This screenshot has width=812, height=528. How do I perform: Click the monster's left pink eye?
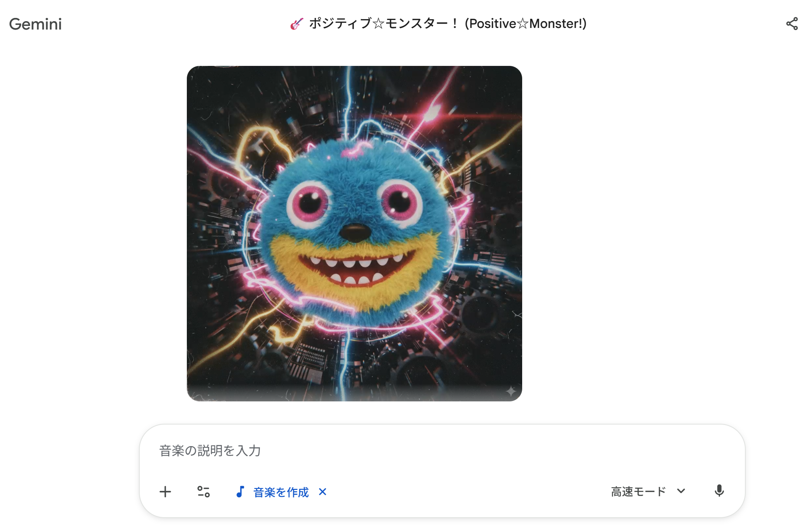click(310, 203)
